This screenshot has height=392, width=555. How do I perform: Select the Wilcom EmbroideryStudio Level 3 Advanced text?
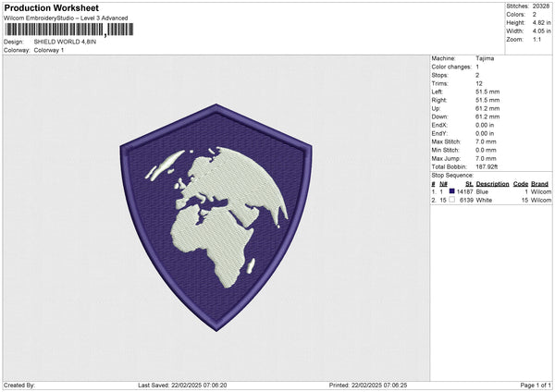tap(66, 18)
